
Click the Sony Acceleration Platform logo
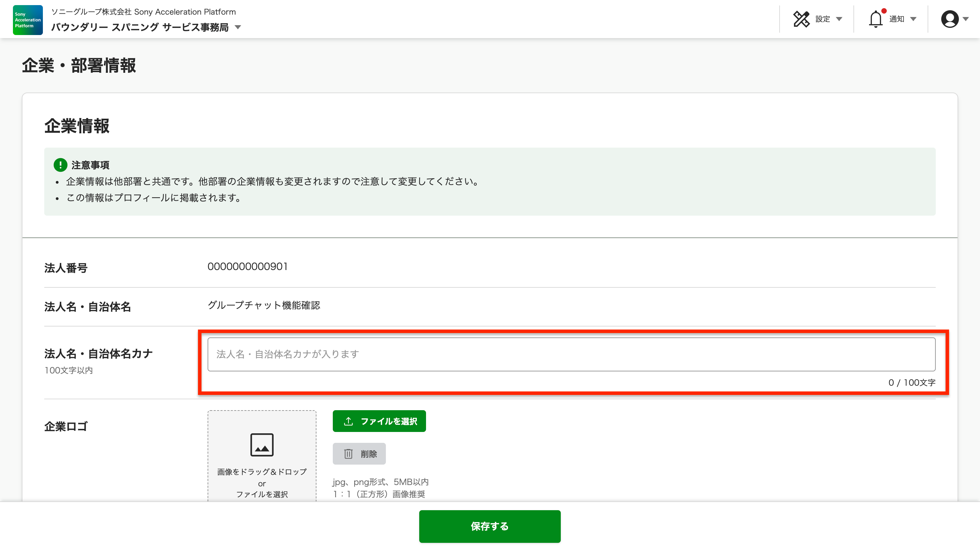click(27, 20)
